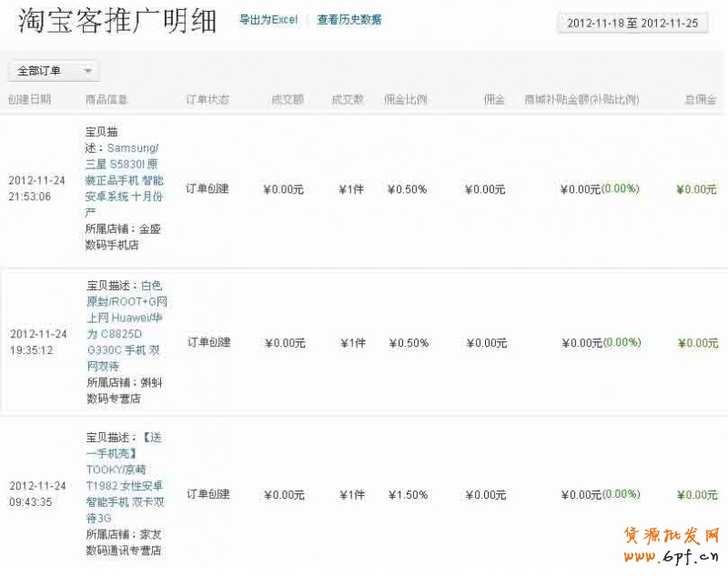Open the 2012-11-18 至 2012-11-25 date range picker
Screen dimensions: 728x576
632,24
